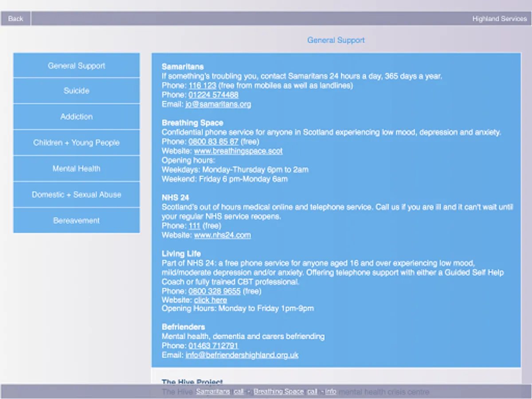The image size is (532, 399).
Task: Switch to the Addiction category
Action: [76, 117]
